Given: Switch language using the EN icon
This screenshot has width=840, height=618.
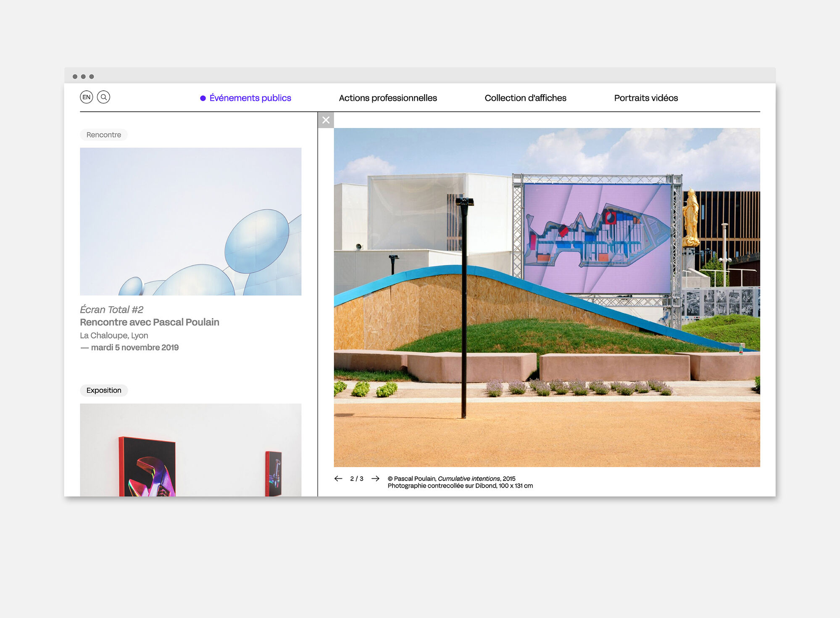Looking at the screenshot, I should (x=87, y=97).
